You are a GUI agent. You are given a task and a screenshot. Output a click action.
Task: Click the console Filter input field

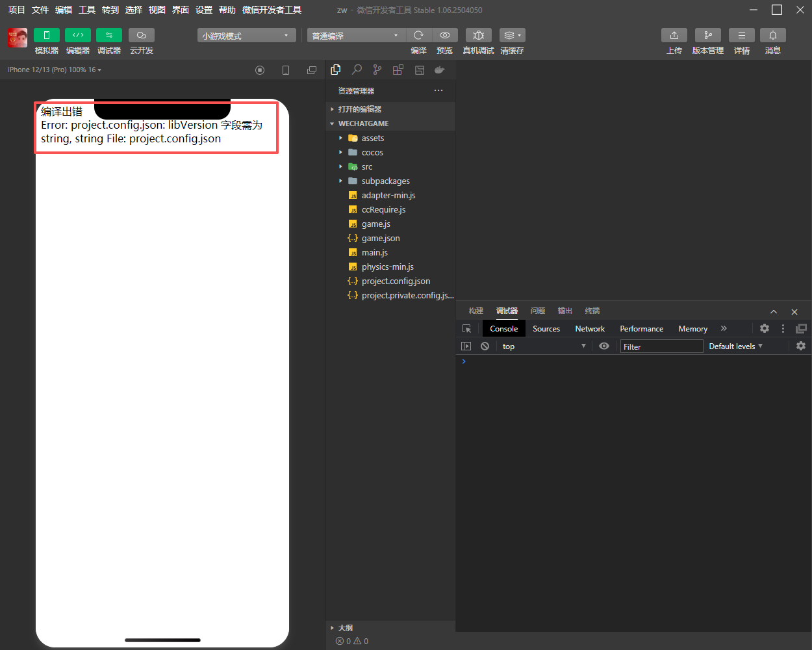(661, 346)
